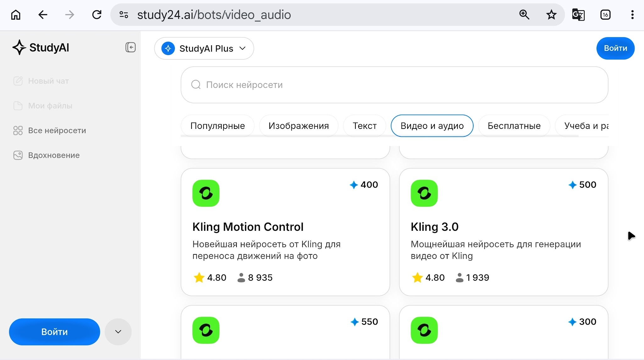Open the StudyAI Plus model dropdown
Screen dimensions: 644x360
pos(204,48)
